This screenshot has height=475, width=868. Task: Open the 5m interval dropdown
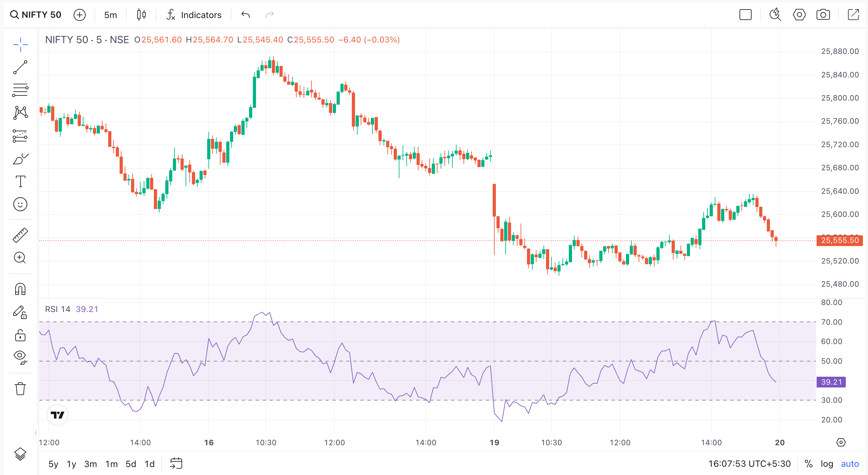tap(110, 15)
